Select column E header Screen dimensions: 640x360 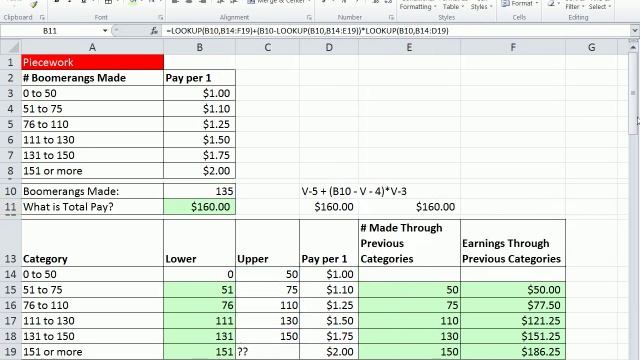point(409,47)
